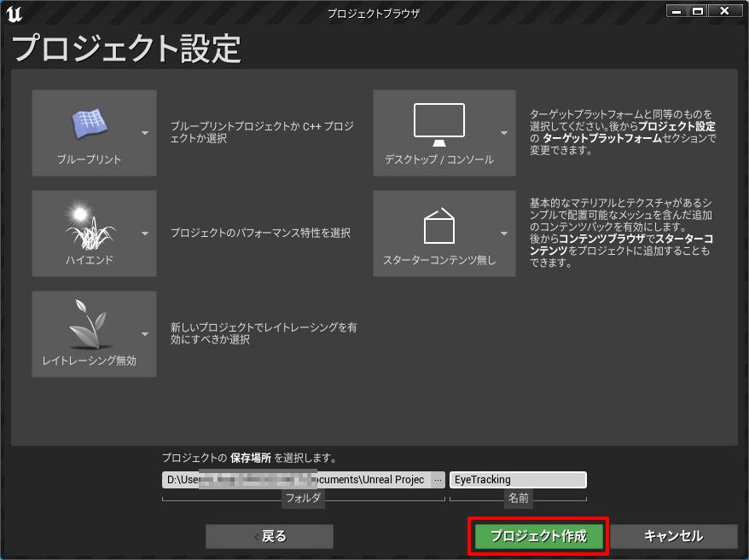The width and height of the screenshot is (749, 560).
Task: Open the ハイエンド dropdown arrow
Action: click(145, 234)
